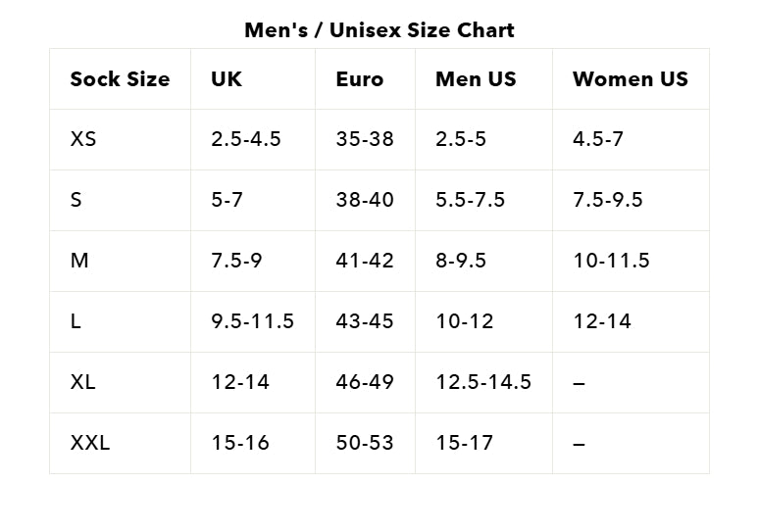
Task: Click the Men US 15-17 cell
Action: point(465,443)
